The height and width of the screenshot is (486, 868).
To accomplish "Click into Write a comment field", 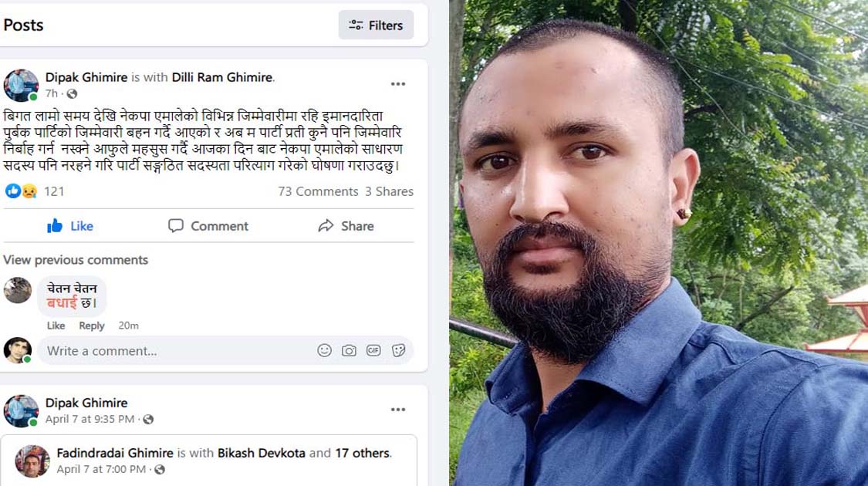I will tap(177, 350).
